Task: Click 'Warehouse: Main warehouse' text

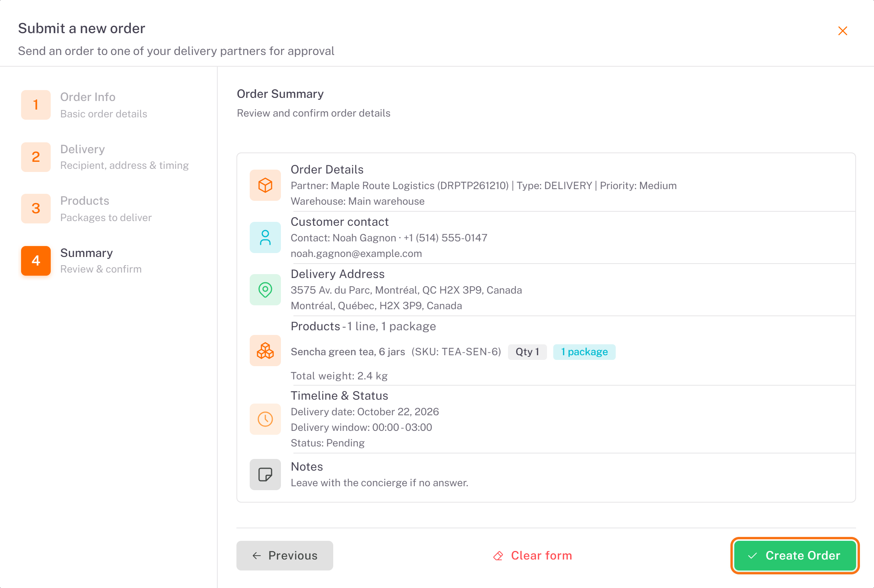Action: [x=358, y=201]
